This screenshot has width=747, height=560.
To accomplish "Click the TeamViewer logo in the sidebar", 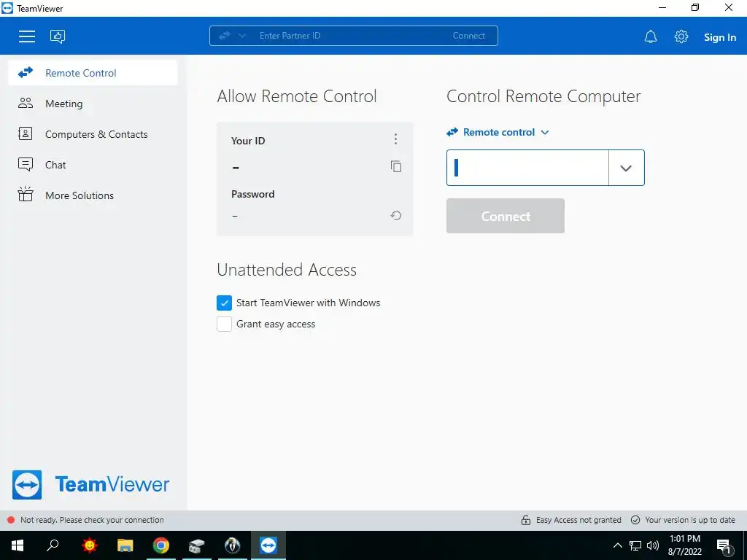I will coord(90,485).
